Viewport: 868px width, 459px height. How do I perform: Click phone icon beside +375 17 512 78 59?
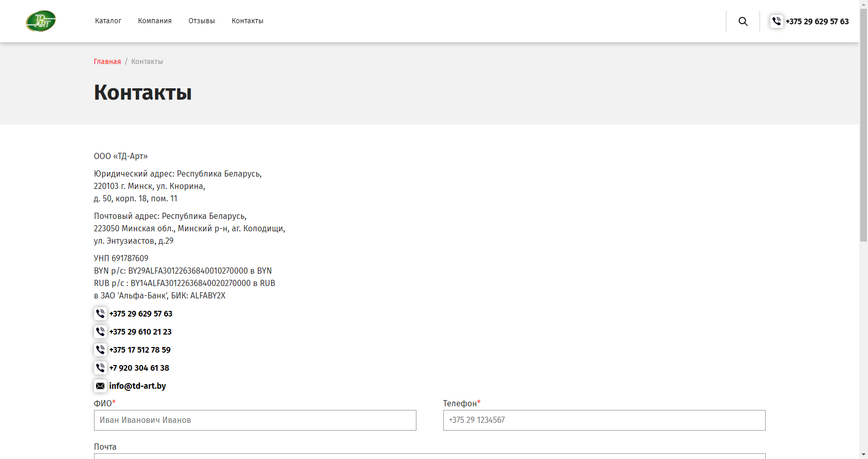coord(100,350)
